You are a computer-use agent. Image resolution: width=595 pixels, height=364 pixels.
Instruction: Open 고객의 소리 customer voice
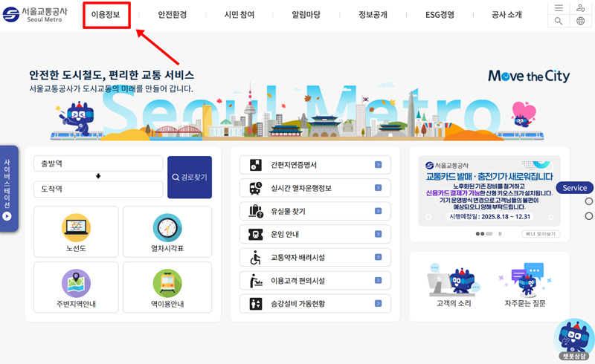tap(454, 285)
